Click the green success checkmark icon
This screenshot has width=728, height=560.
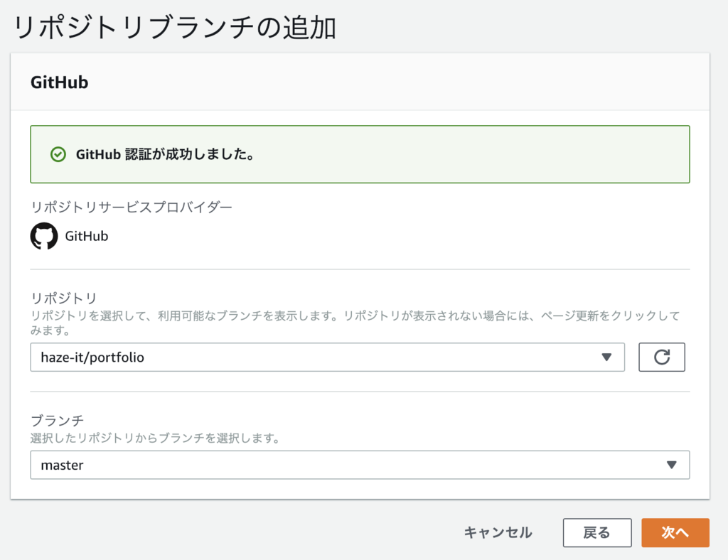click(58, 154)
